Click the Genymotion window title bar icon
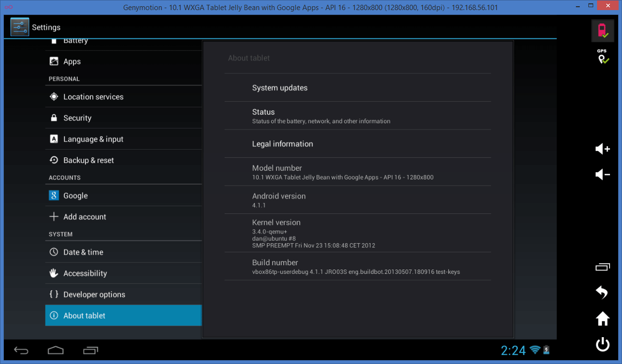622x364 pixels. coord(8,7)
